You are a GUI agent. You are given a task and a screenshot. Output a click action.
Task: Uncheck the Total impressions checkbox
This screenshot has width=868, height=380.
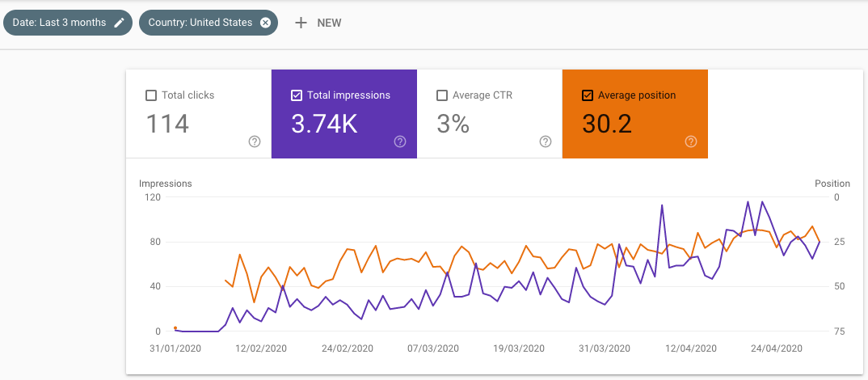(296, 95)
